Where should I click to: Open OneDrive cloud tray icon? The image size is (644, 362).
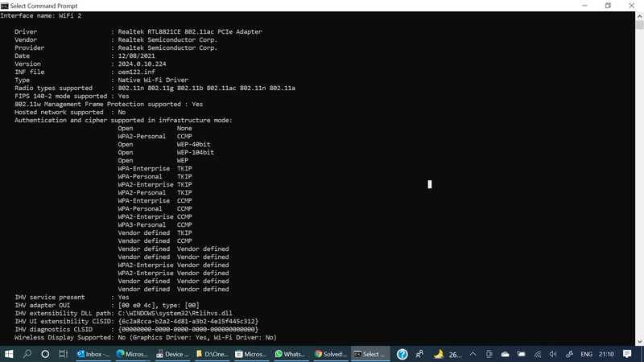pos(505,354)
